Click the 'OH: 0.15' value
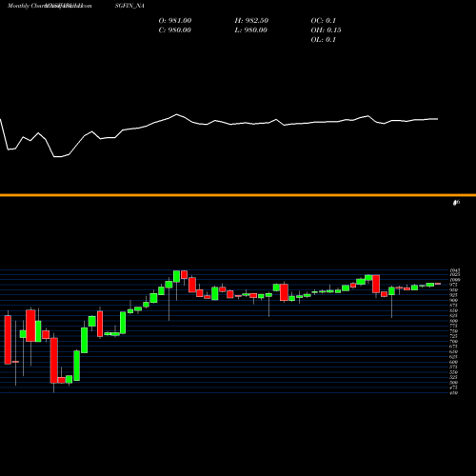Viewport: 476px width, 476px height. point(326,30)
